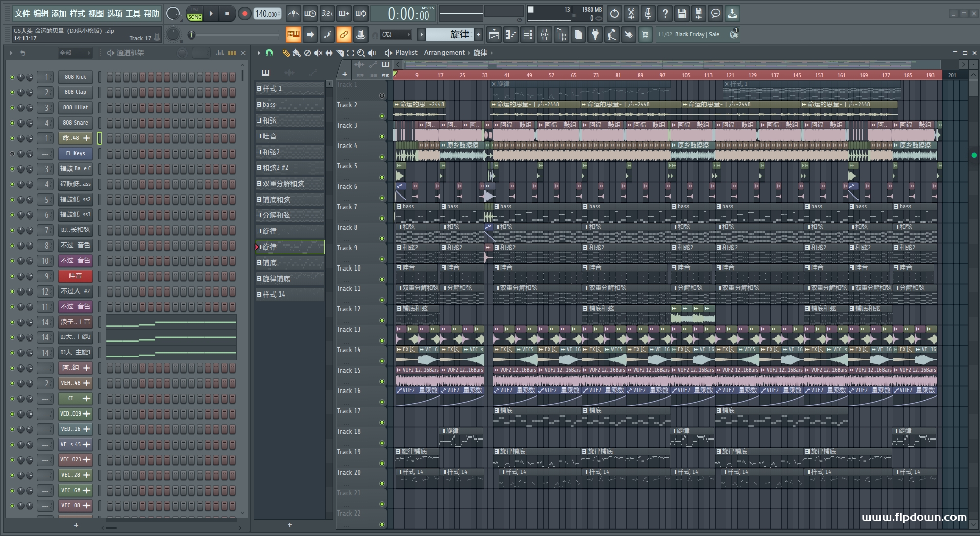Screen dimensions: 980x536
Task: Adjust the 140.000 tempo stepper
Action: click(x=267, y=14)
